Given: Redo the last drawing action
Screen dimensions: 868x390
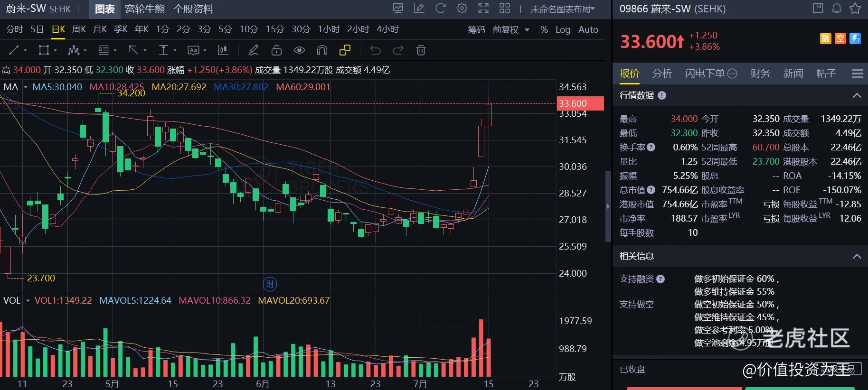Looking at the screenshot, I should click(398, 50).
